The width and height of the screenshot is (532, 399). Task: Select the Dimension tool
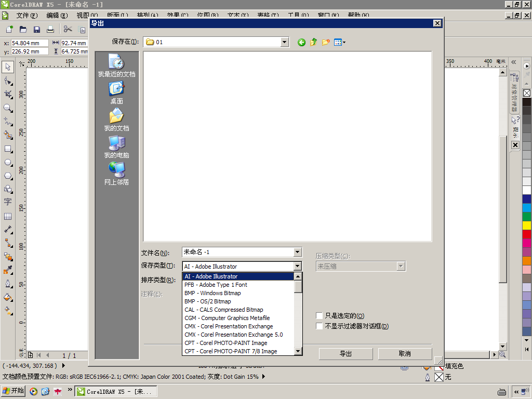coord(8,230)
